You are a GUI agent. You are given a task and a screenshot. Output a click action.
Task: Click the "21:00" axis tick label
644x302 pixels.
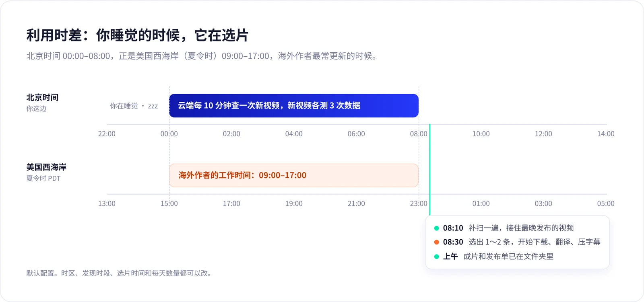[x=356, y=203]
